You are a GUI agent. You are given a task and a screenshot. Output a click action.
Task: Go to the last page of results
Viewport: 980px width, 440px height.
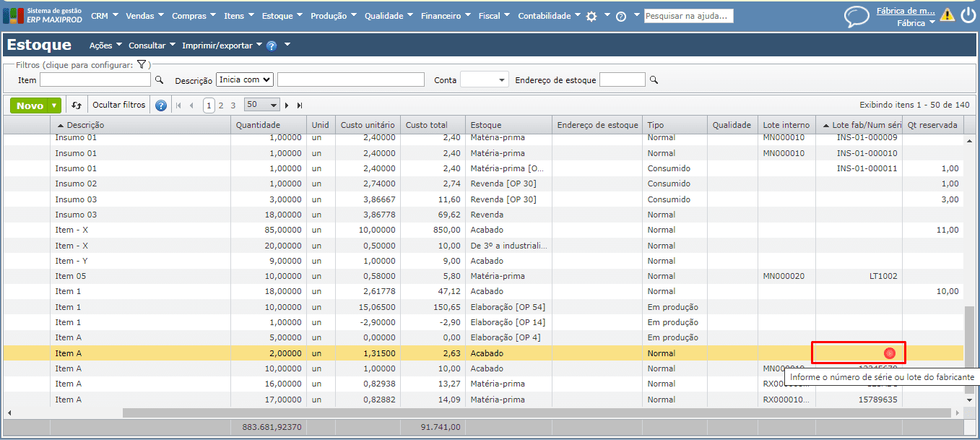click(300, 105)
